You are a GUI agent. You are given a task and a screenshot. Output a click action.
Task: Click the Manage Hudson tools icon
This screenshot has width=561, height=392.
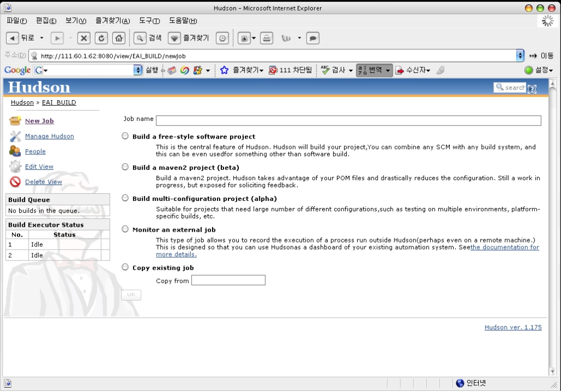[15, 136]
